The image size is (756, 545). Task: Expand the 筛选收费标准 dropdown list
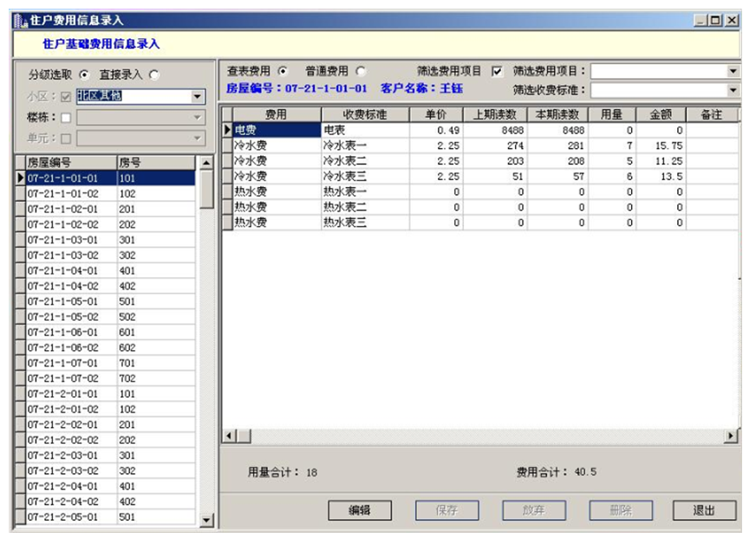[x=733, y=90]
